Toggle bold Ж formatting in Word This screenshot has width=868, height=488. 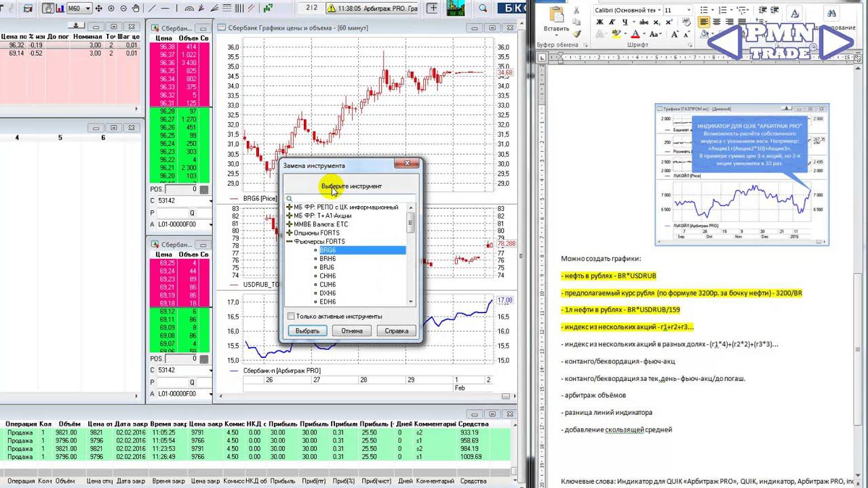click(x=600, y=22)
